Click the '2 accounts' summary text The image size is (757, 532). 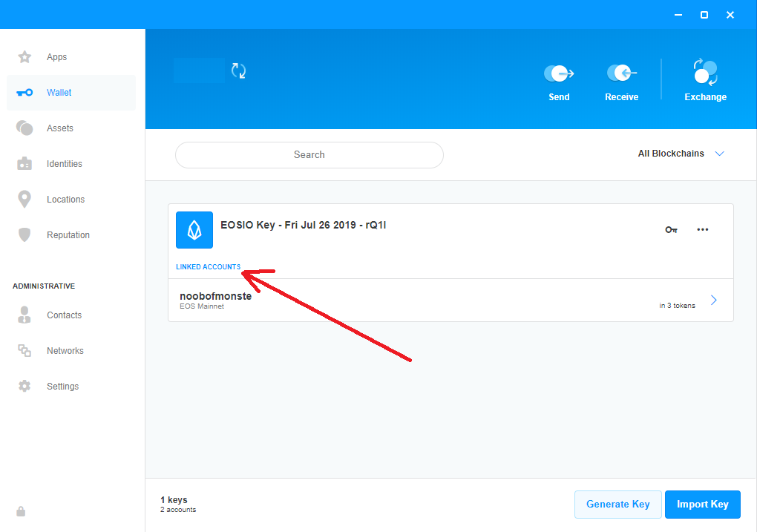tap(178, 510)
